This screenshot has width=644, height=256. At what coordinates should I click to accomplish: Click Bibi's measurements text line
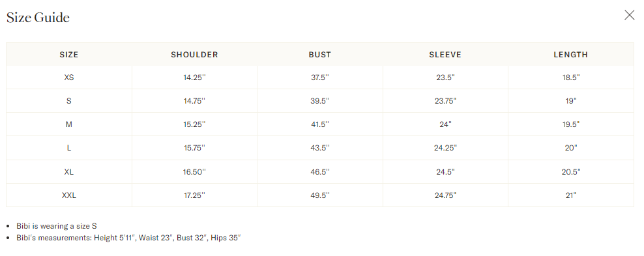128,238
